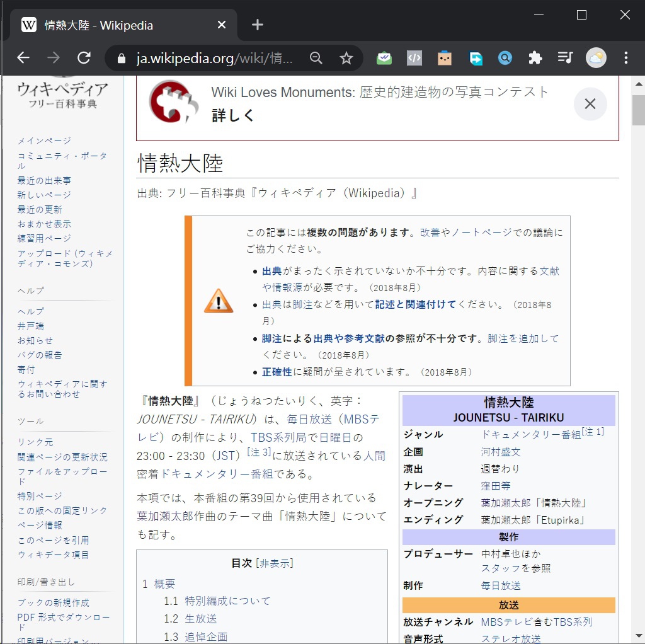The image size is (645, 644).
Task: Close the 情熱大陸 Wikipedia tab
Action: 222,25
